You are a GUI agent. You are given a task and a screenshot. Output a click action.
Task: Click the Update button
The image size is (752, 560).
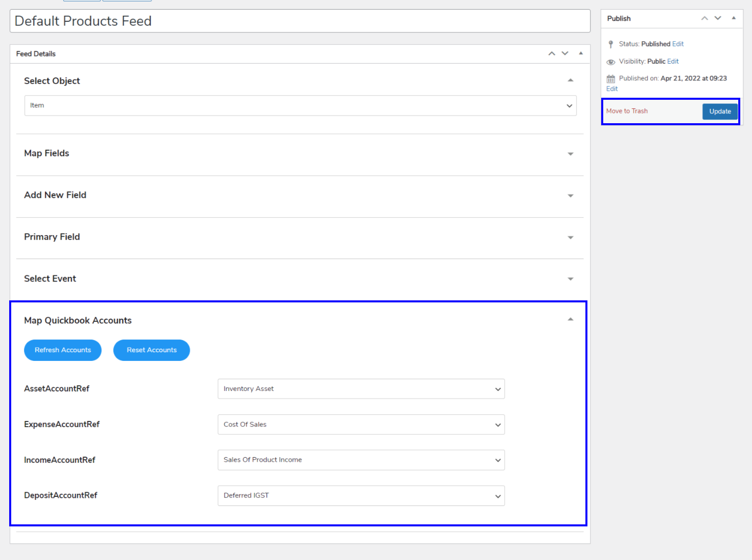point(720,111)
